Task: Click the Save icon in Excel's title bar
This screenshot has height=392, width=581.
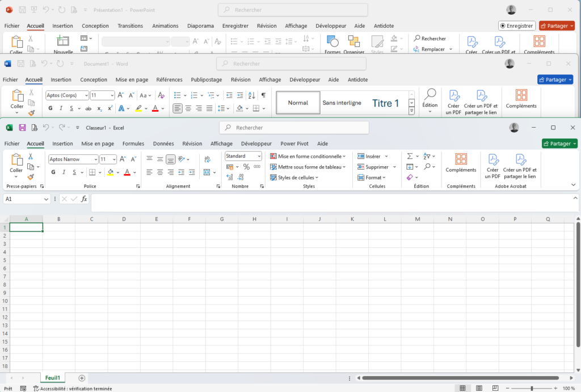Action: (x=22, y=128)
